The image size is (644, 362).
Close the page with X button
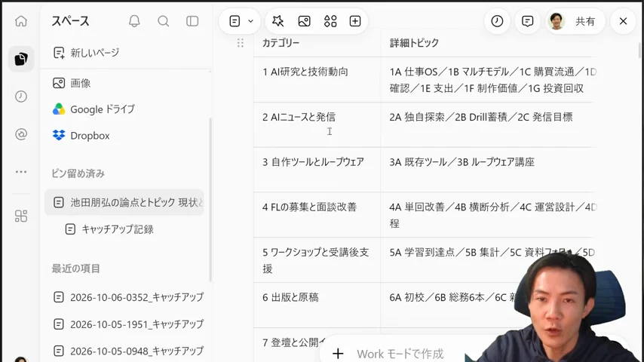[x=623, y=21]
